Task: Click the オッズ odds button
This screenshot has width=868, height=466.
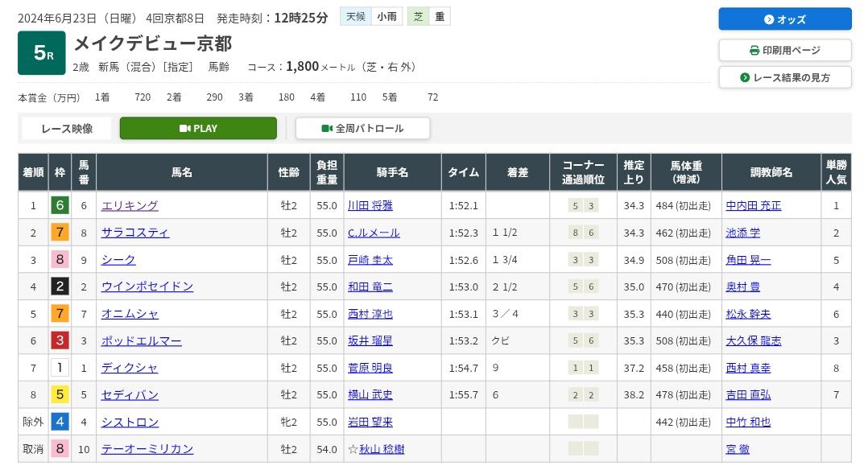Action: pos(784,19)
